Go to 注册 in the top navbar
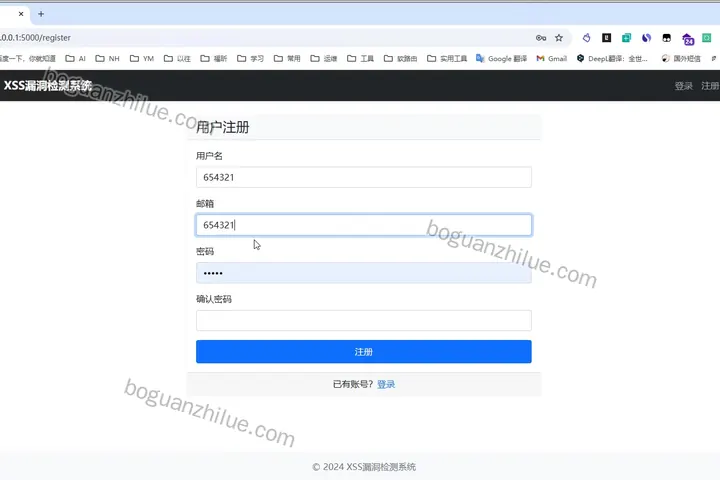The image size is (720, 480). 710,86
